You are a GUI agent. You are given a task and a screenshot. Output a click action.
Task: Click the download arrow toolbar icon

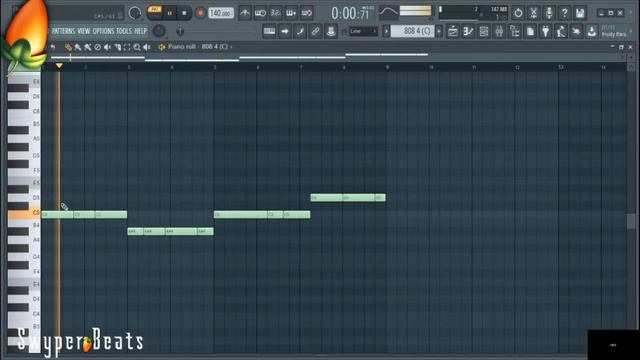pos(591,31)
